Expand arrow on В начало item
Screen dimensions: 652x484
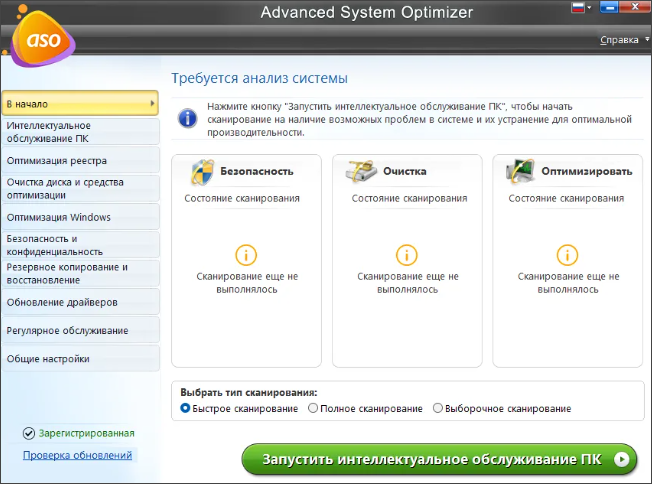coord(153,103)
